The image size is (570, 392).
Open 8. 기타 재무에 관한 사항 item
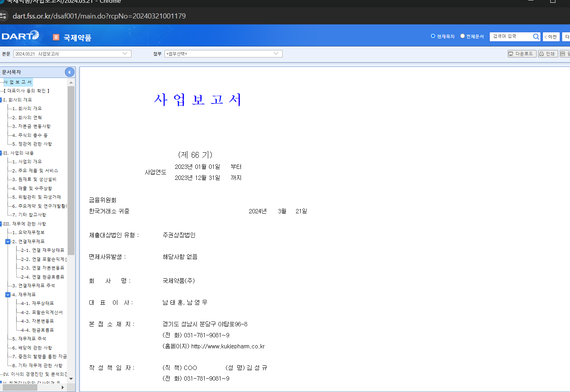[x=37, y=366]
